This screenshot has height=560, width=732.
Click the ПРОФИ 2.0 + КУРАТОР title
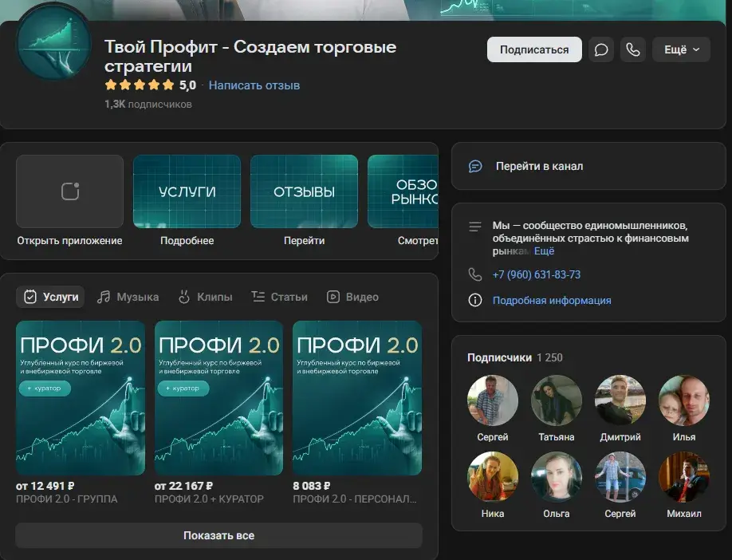(209, 499)
